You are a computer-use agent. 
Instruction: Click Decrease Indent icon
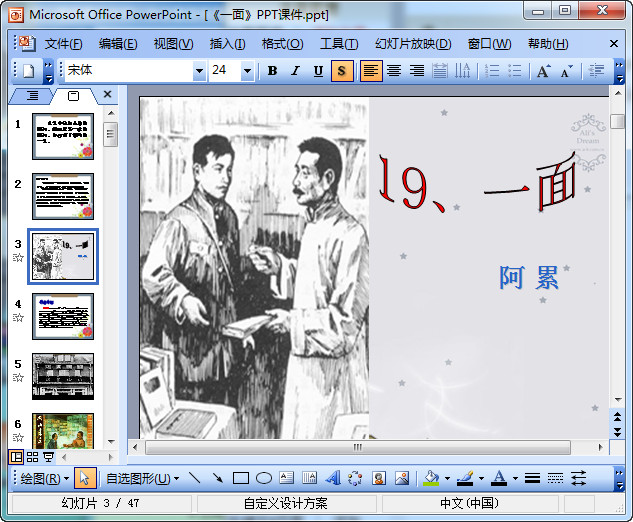point(596,71)
